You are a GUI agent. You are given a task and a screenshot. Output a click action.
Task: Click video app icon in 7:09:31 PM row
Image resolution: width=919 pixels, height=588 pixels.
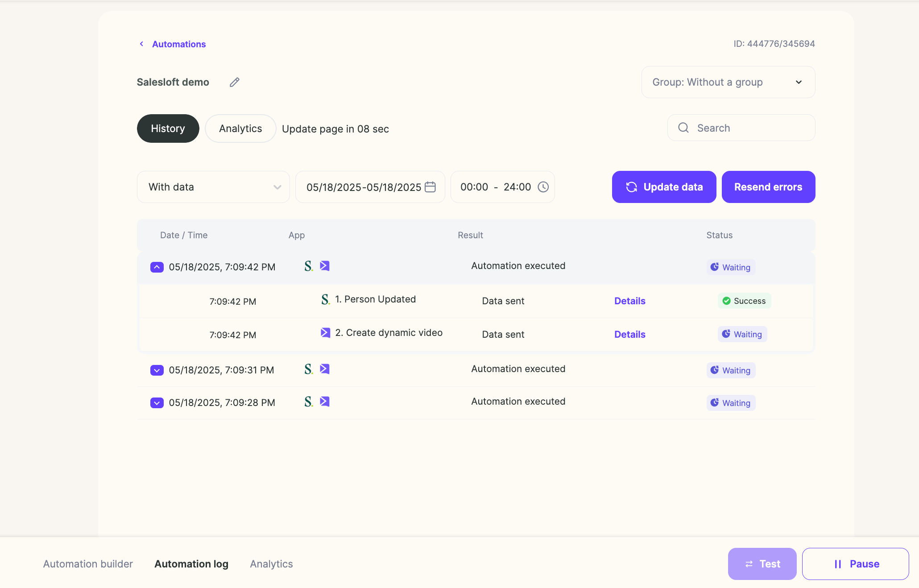pyautogui.click(x=325, y=369)
